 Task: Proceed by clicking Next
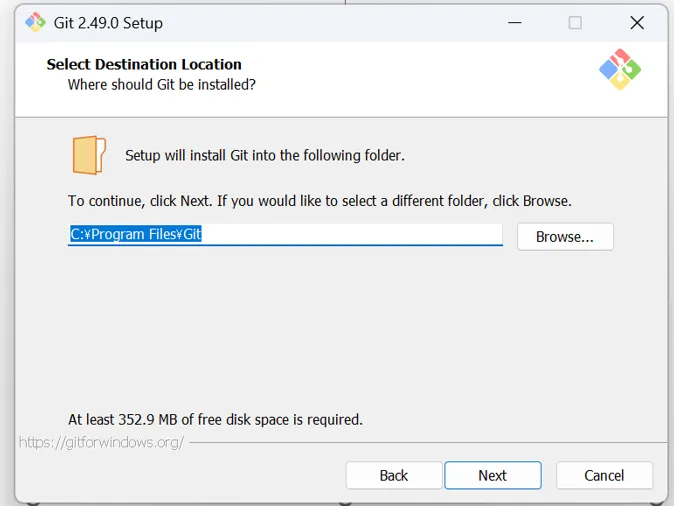tap(492, 475)
